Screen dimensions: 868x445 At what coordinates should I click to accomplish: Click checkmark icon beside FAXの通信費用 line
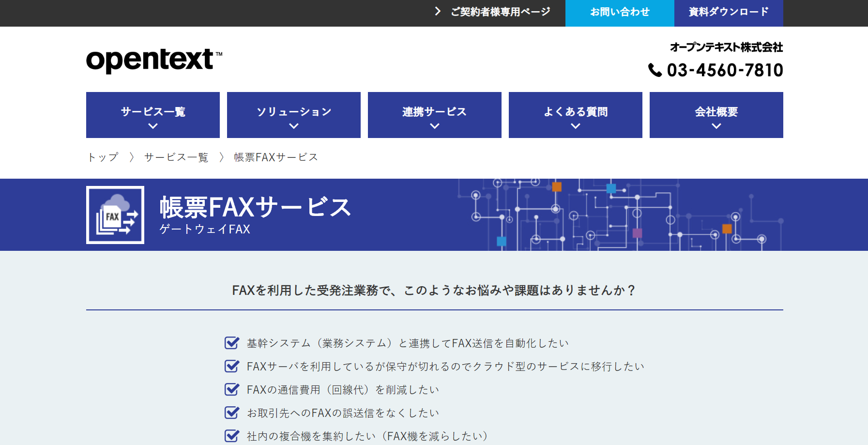(x=232, y=389)
